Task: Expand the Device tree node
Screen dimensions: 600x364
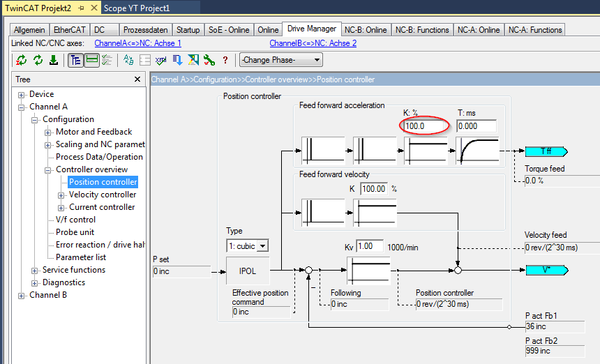Action: pyautogui.click(x=22, y=95)
